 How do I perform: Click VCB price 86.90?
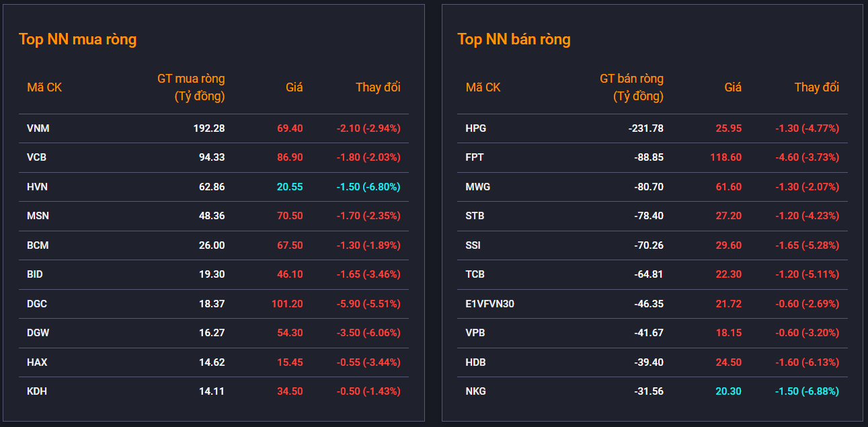(290, 157)
